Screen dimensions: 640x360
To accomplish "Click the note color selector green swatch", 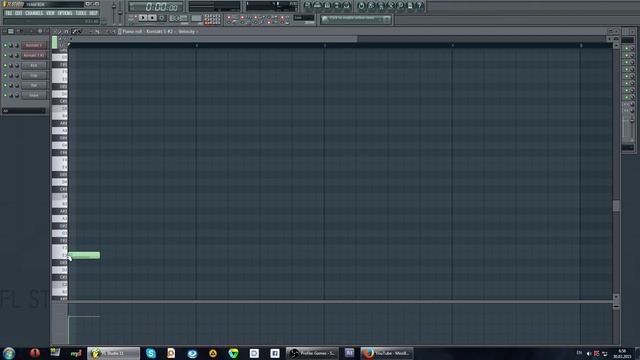I will pos(54,42).
